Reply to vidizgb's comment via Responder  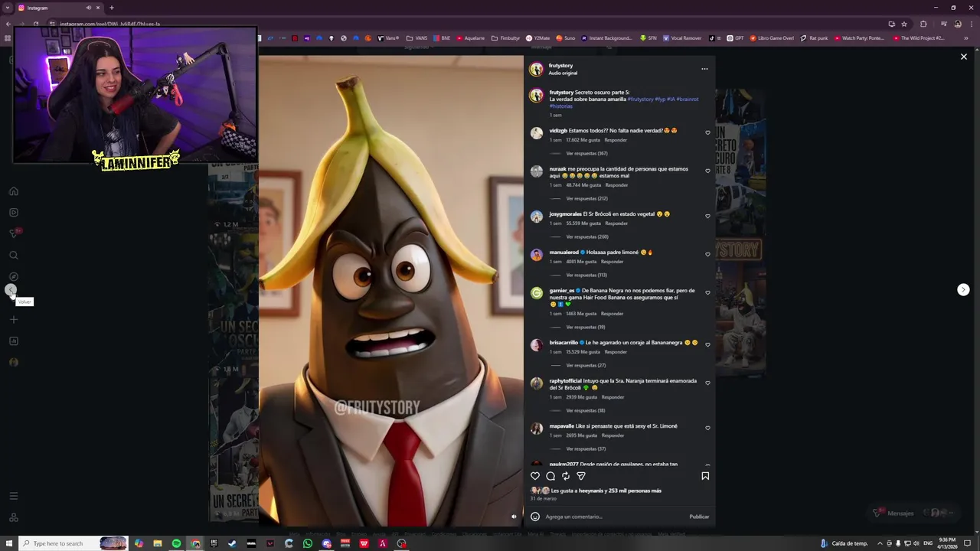pos(616,140)
